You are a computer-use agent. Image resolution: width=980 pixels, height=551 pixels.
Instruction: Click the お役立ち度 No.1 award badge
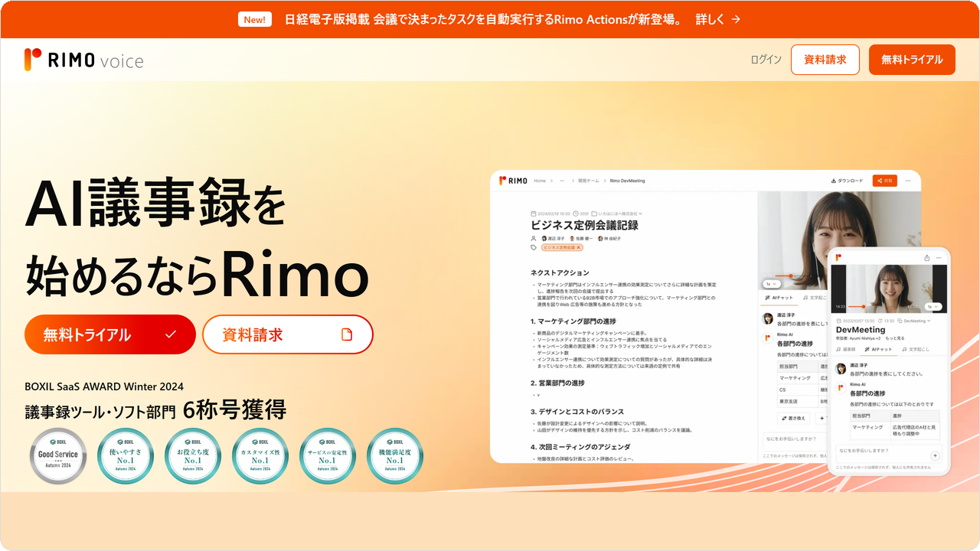point(193,456)
